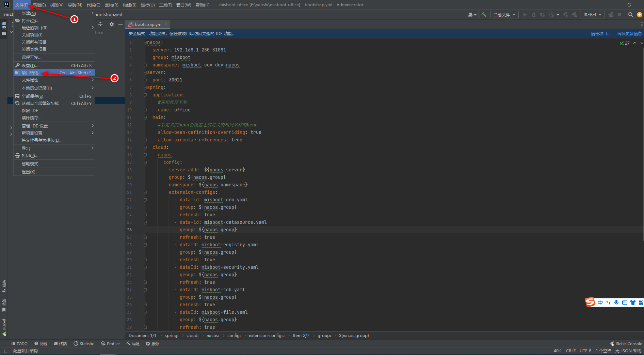Click the 信任项目... link
This screenshot has height=355, width=644.
click(x=600, y=33)
